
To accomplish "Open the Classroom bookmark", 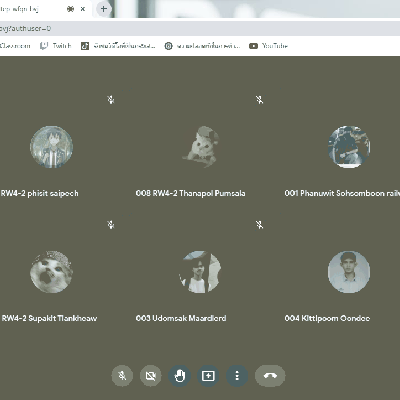I will [15, 46].
